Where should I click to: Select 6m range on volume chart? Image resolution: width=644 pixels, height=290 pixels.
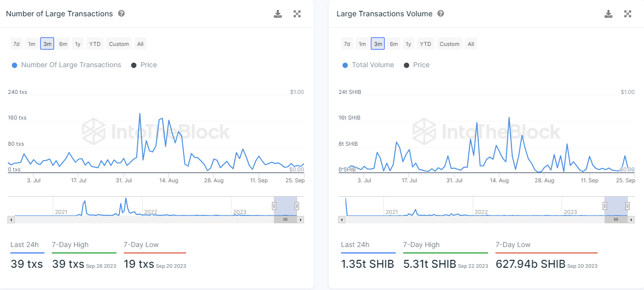394,44
